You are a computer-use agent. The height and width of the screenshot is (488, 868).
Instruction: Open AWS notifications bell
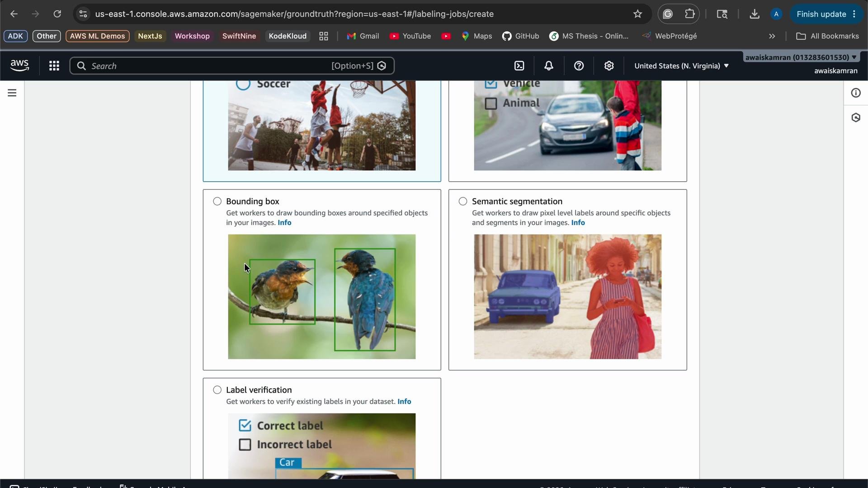[x=548, y=66]
